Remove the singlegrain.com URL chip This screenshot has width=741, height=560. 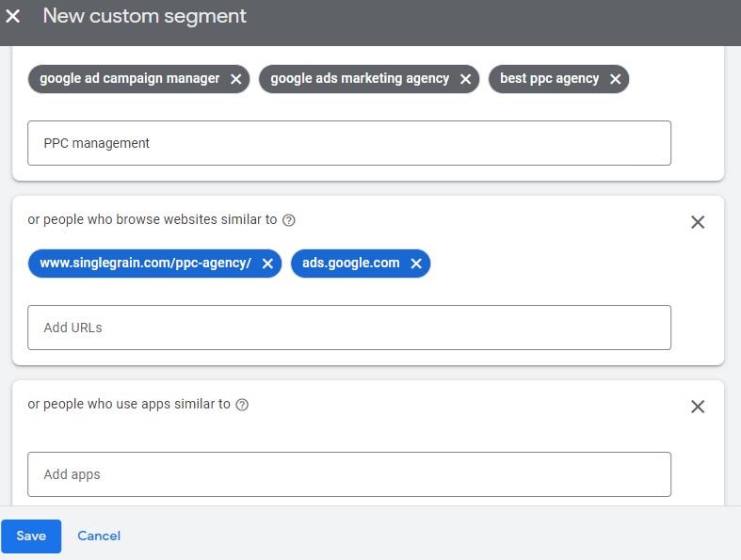pos(267,264)
